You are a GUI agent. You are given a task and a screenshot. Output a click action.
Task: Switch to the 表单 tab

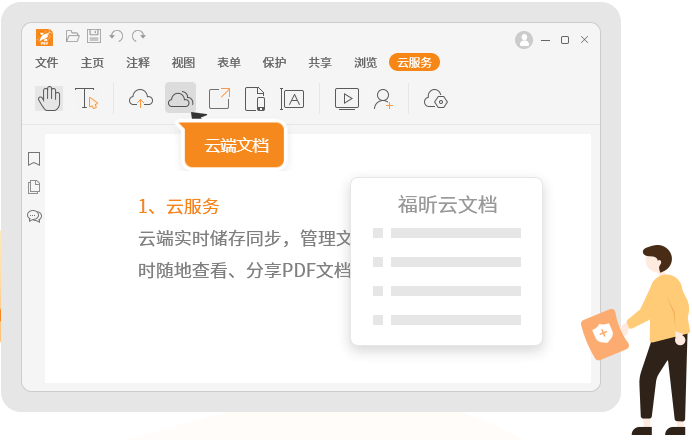click(x=229, y=63)
